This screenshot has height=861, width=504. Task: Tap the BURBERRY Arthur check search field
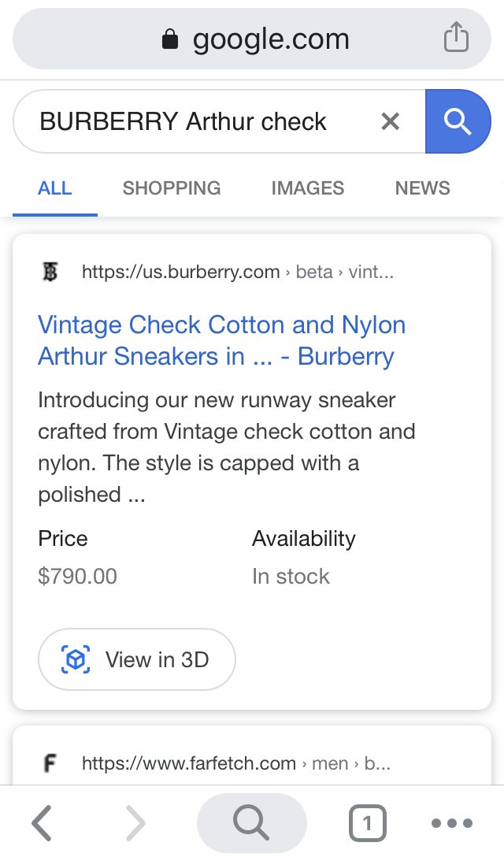189,121
